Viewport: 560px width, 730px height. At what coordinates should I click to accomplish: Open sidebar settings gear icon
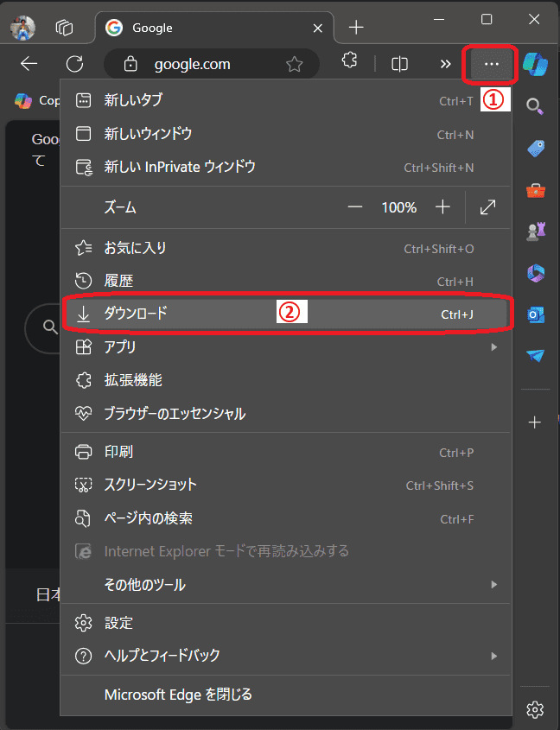pos(535,709)
